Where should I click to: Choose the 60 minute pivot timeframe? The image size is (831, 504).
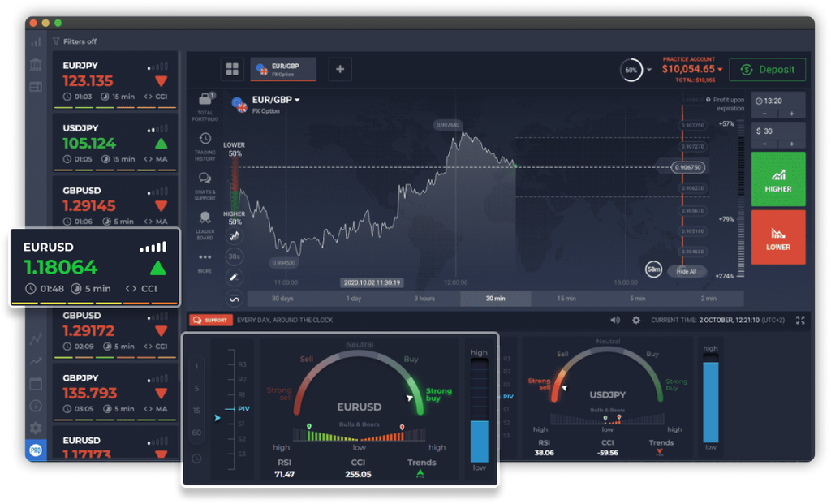click(x=196, y=433)
